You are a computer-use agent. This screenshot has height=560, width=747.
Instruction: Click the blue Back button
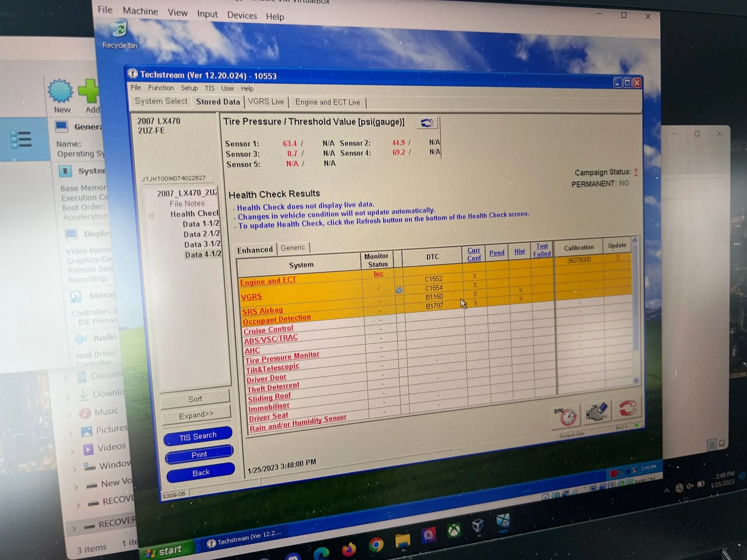201,473
